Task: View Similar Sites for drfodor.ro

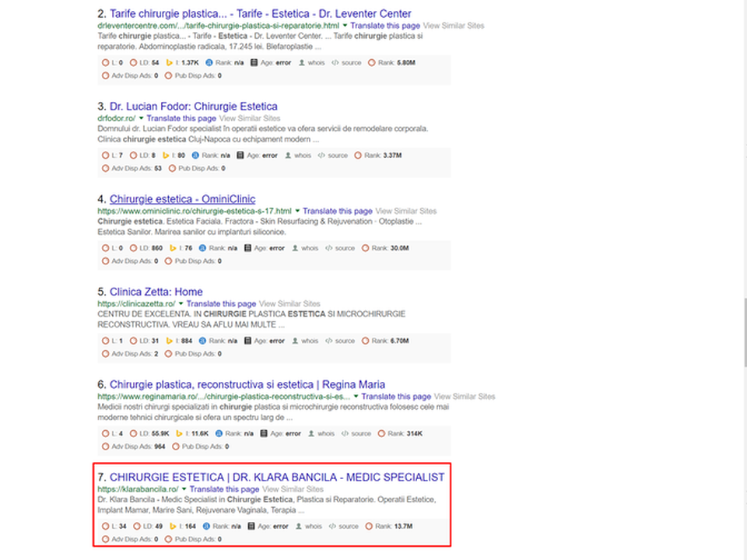Action: (249, 118)
